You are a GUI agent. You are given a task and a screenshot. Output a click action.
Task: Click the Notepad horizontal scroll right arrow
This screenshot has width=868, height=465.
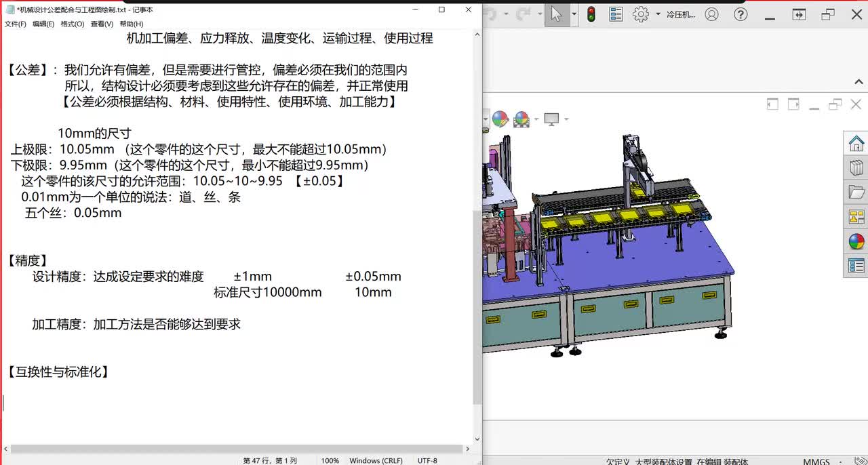pyautogui.click(x=467, y=449)
